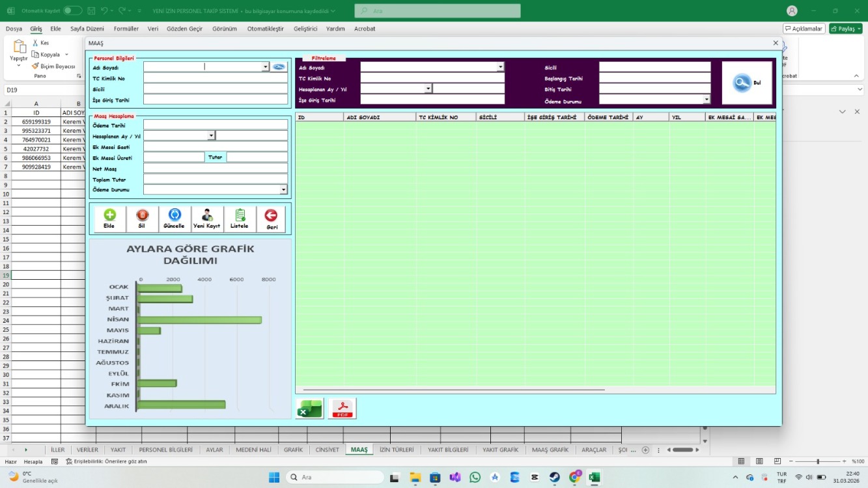Click the ÖDEME TARİHİ column header

coord(609,117)
